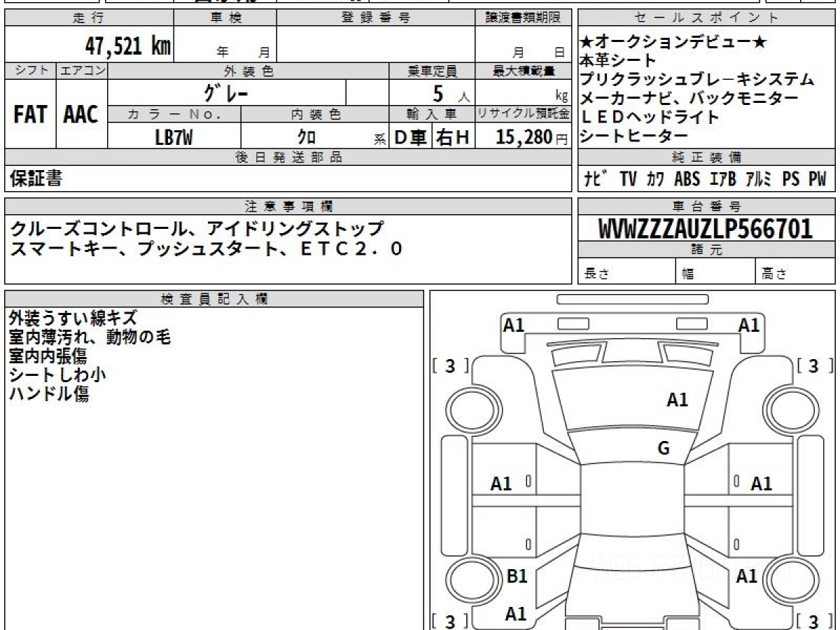840x630 pixels.
Task: Select the AAC air conditioner value
Action: tap(81, 115)
